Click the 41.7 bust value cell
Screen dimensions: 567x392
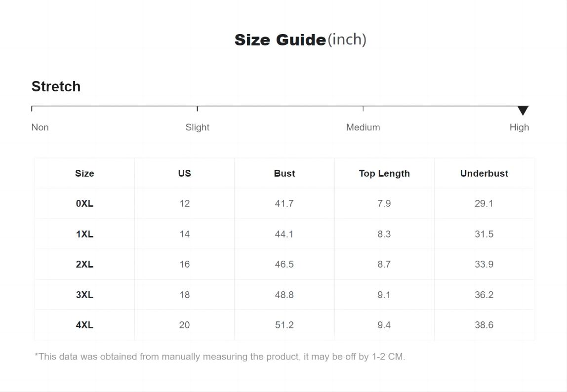pos(284,203)
